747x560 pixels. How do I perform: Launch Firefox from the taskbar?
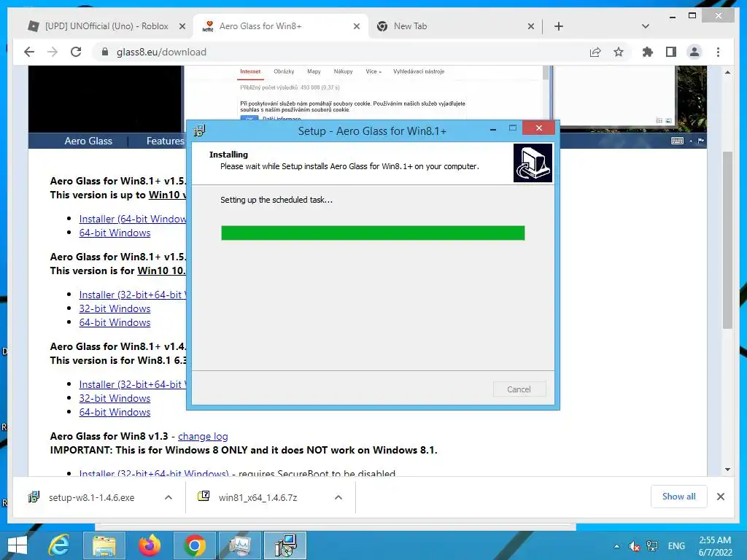coord(149,545)
